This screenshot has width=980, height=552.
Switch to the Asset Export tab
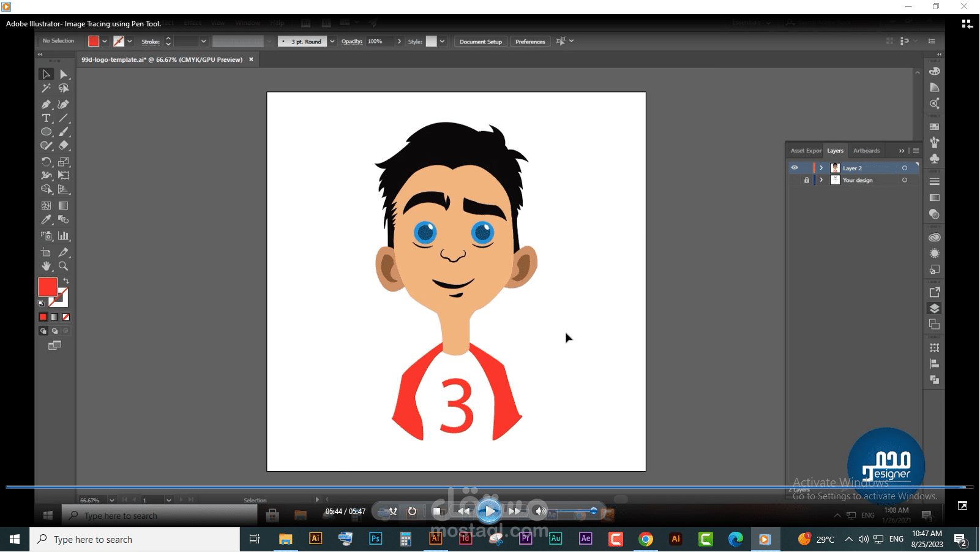coord(806,151)
